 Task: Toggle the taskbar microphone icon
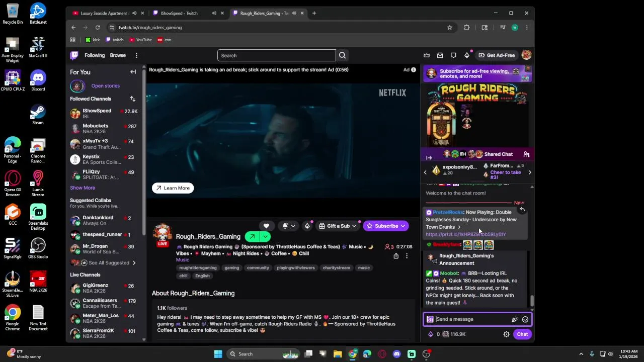[x=592, y=354]
